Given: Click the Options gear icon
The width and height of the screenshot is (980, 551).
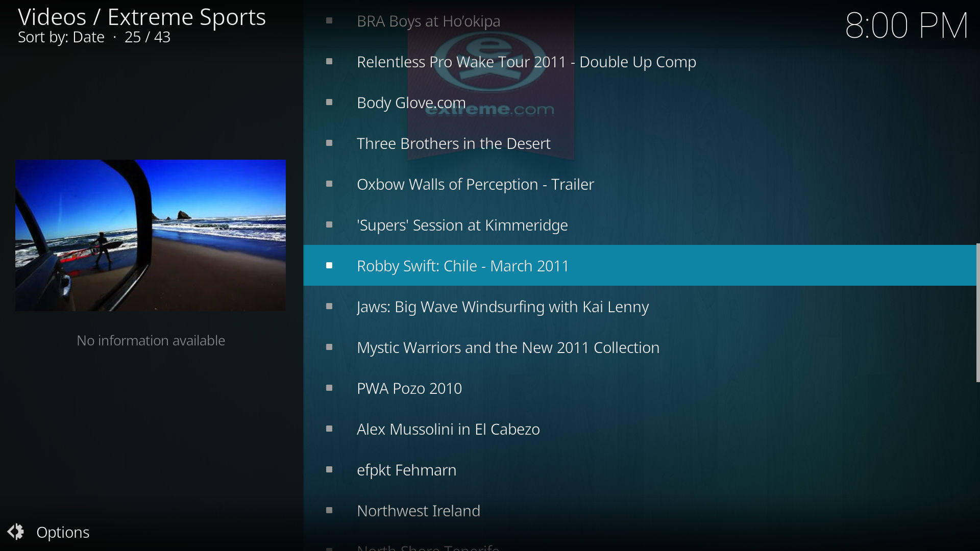Looking at the screenshot, I should click(16, 532).
